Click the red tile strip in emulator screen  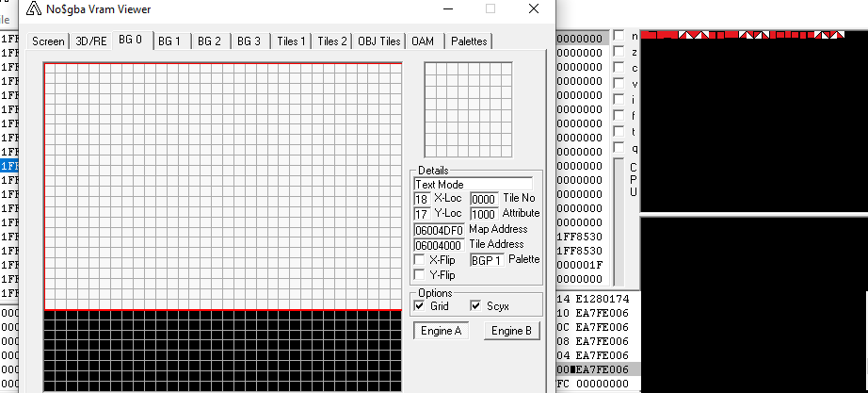(743, 34)
